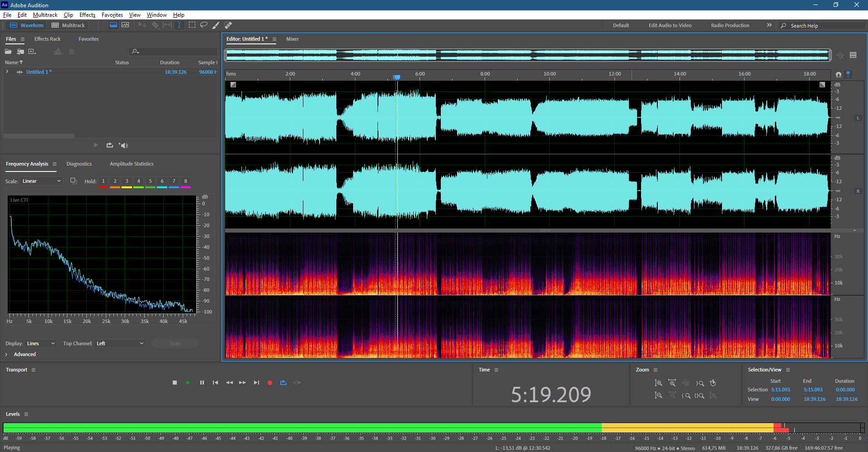Switch to the Effects Rack tab

(x=47, y=39)
